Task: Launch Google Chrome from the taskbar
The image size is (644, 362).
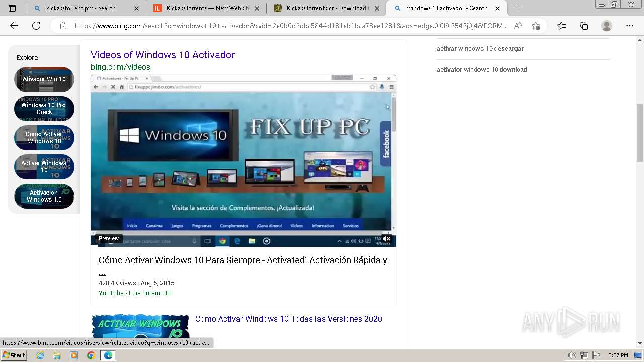Action: [x=91, y=355]
